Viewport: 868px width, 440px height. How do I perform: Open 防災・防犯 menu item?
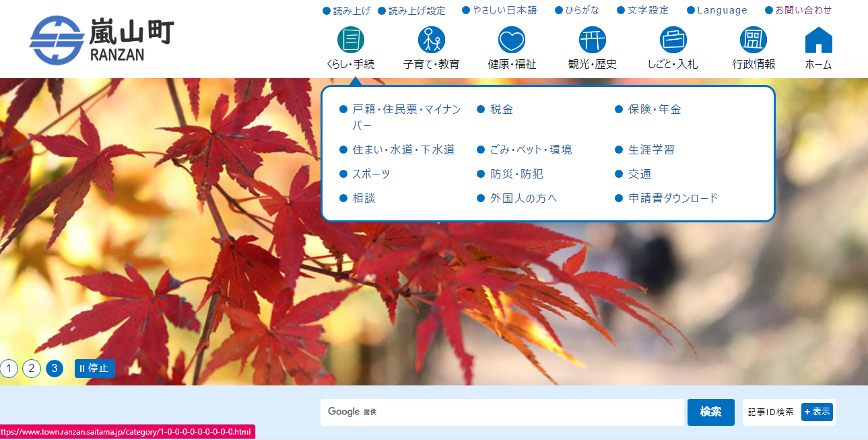516,174
